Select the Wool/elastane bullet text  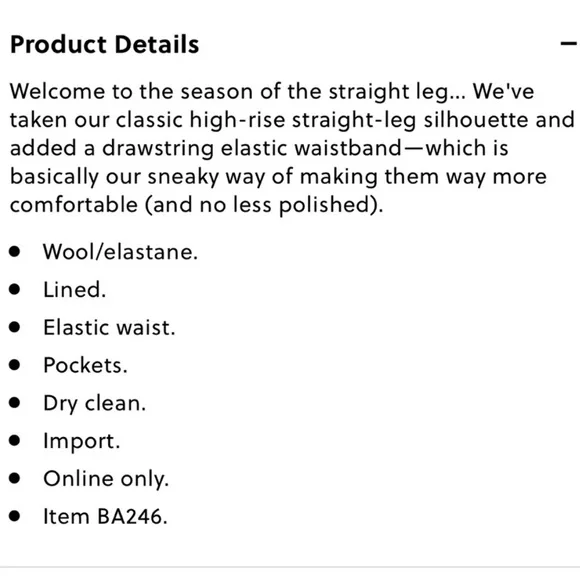(121, 252)
